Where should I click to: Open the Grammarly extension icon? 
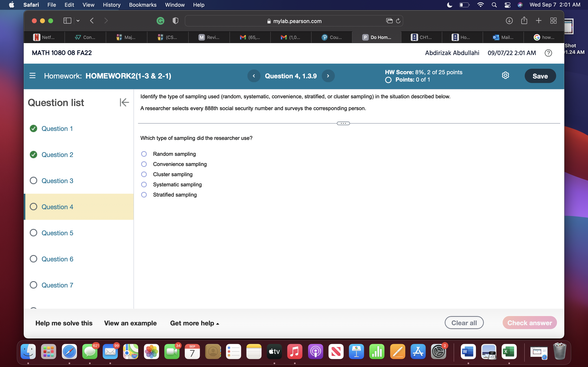pos(160,21)
